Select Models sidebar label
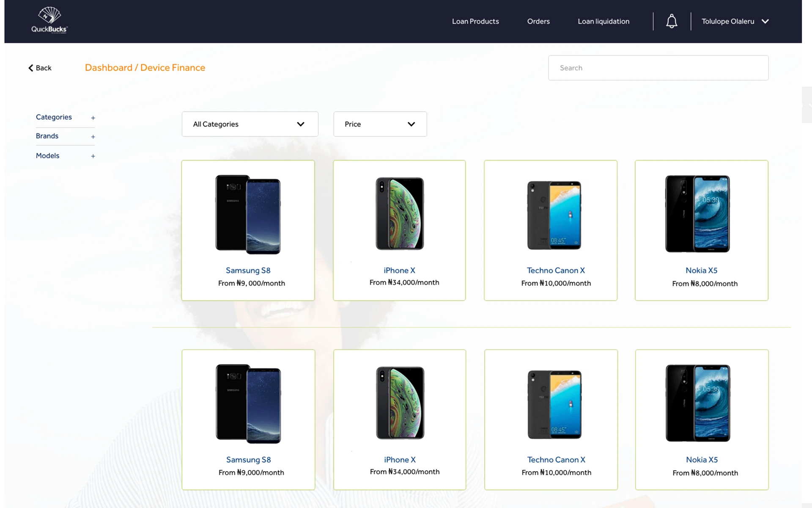The height and width of the screenshot is (508, 812). [x=47, y=155]
